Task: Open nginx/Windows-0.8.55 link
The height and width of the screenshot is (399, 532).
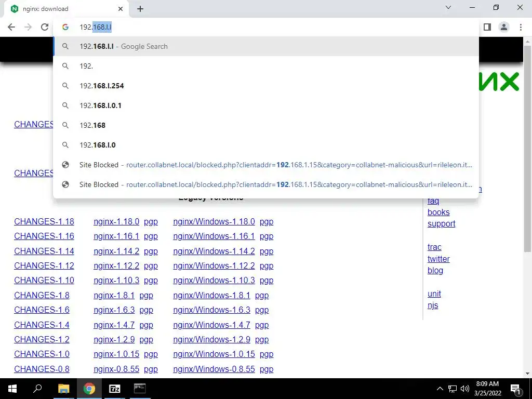Action: [214, 369]
